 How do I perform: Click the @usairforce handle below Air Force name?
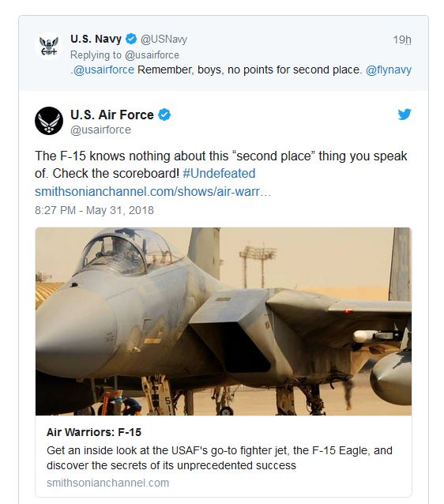[100, 130]
